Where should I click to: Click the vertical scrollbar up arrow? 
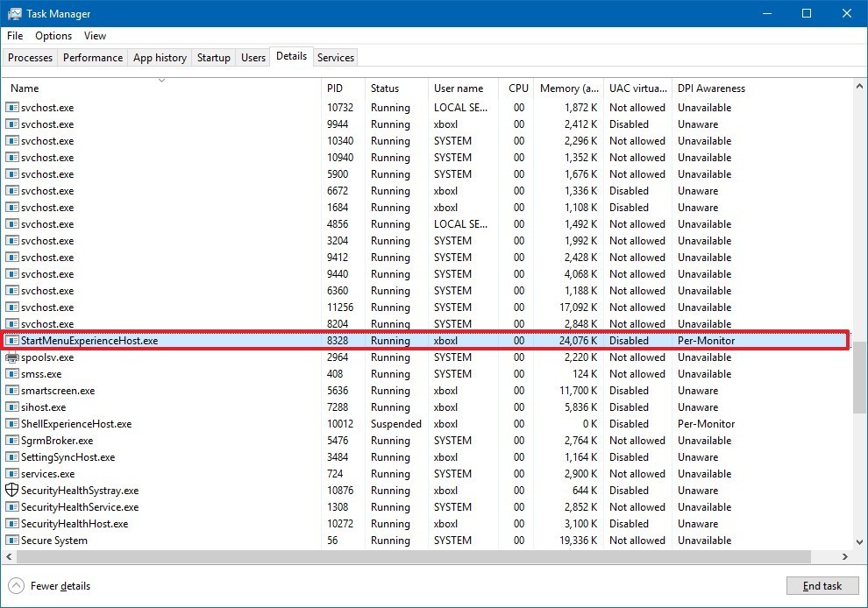[859, 87]
